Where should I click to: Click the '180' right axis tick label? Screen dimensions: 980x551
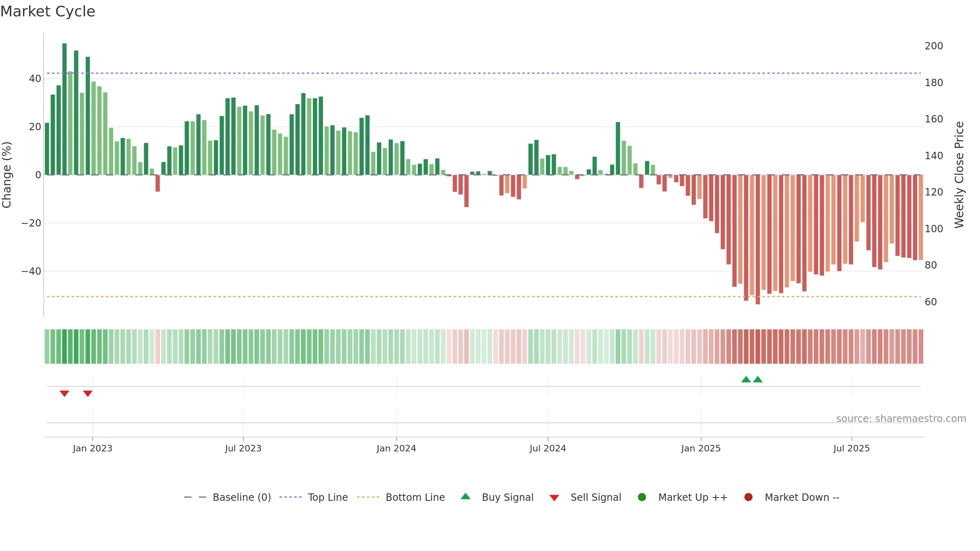click(934, 83)
